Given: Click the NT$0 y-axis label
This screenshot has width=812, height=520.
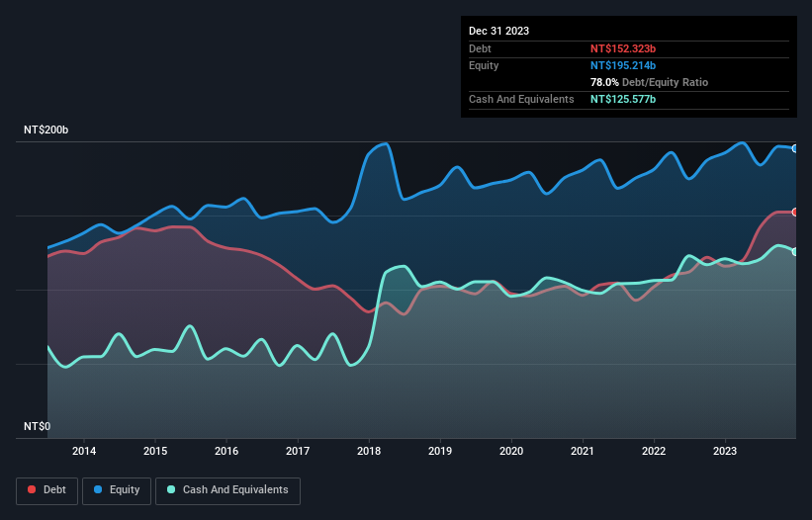Looking at the screenshot, I should (38, 426).
